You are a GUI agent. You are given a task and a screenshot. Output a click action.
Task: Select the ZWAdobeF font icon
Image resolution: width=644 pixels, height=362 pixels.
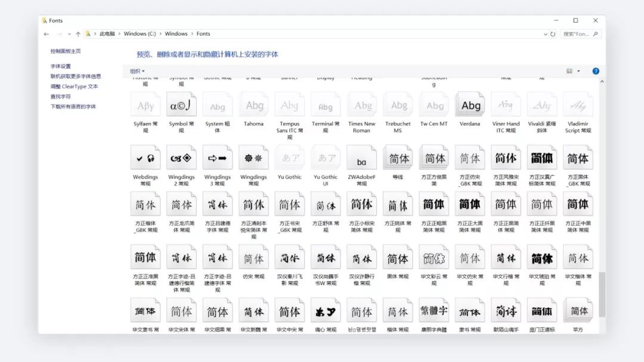pos(361,157)
